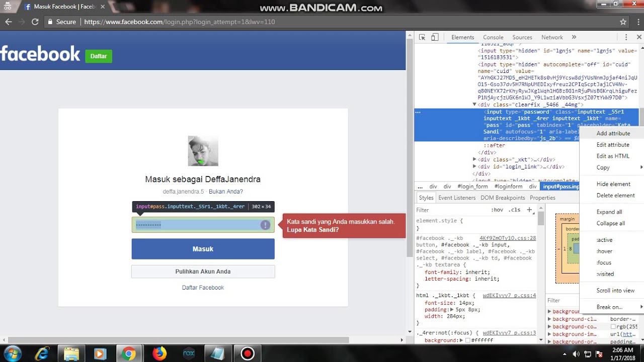Activate the DevTools inspect element picker icon
The height and width of the screenshot is (362, 644).
422,37
